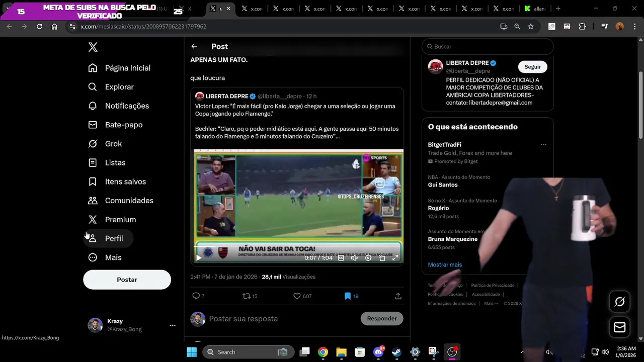Open the browser zoom magnifier icon
This screenshot has height=362, width=644.
517,26
